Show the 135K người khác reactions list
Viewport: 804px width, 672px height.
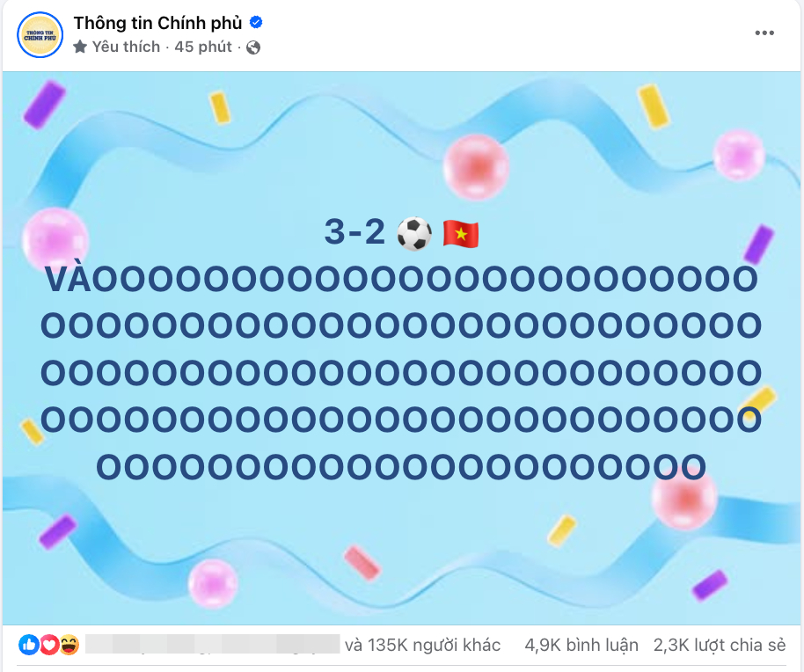coord(423,645)
